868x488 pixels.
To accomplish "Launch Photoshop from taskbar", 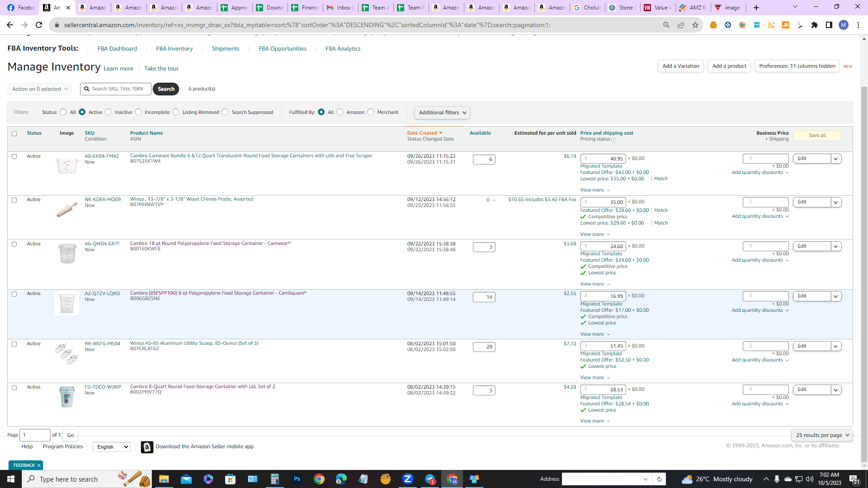I will point(297,479).
